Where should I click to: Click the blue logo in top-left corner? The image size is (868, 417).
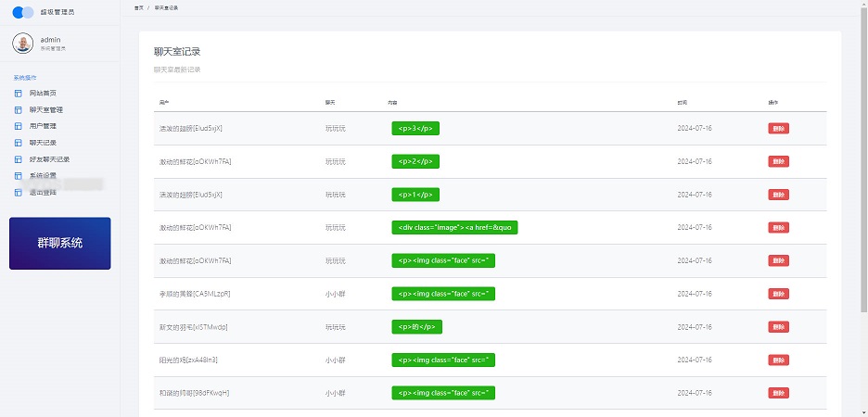(23, 12)
